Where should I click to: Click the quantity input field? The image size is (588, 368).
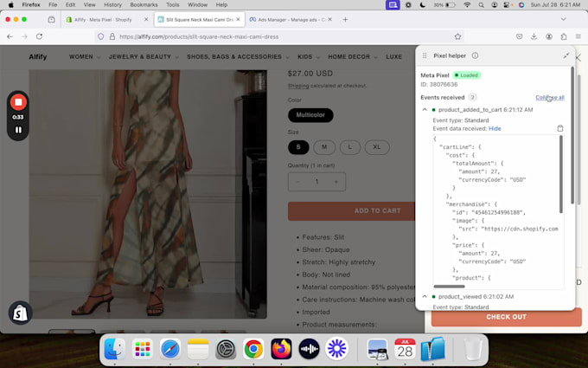click(x=316, y=182)
